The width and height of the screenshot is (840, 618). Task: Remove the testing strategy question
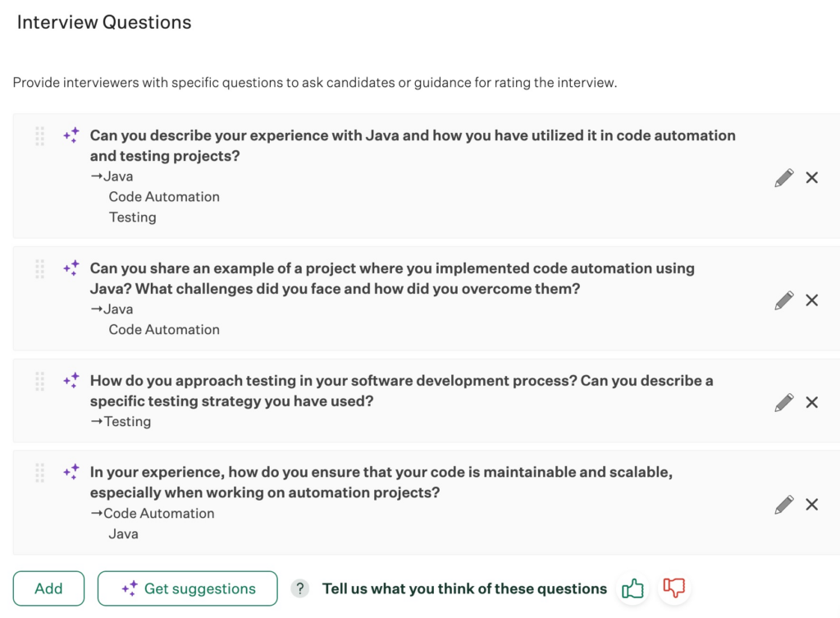[x=811, y=402]
